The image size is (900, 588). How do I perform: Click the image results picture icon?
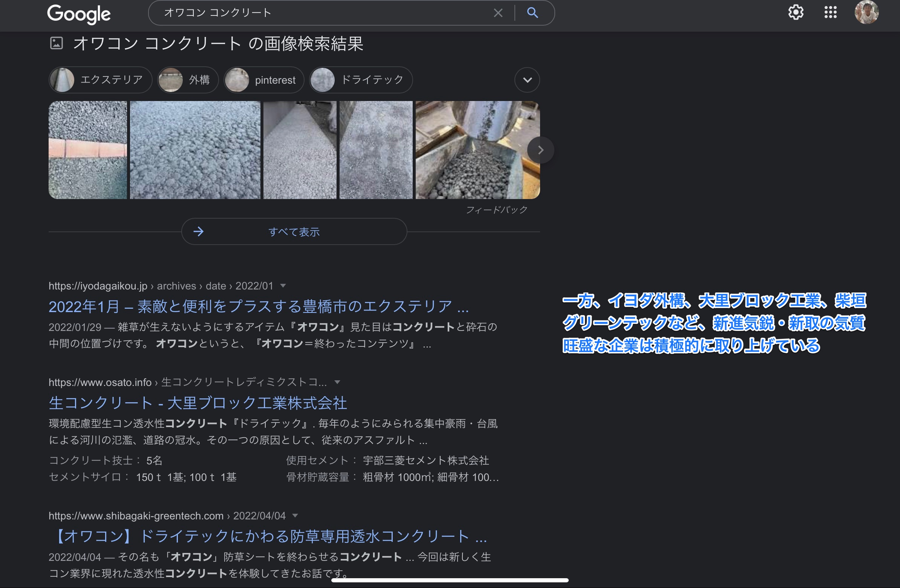57,43
